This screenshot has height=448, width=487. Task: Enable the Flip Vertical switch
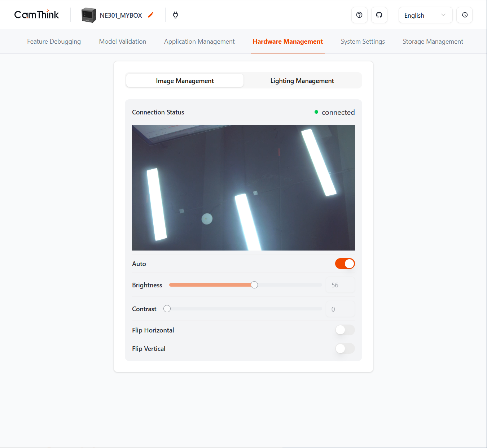coord(345,348)
